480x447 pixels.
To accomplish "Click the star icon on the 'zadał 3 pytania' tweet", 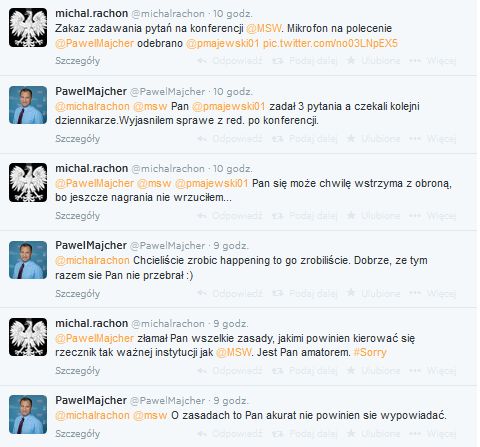I will (351, 138).
